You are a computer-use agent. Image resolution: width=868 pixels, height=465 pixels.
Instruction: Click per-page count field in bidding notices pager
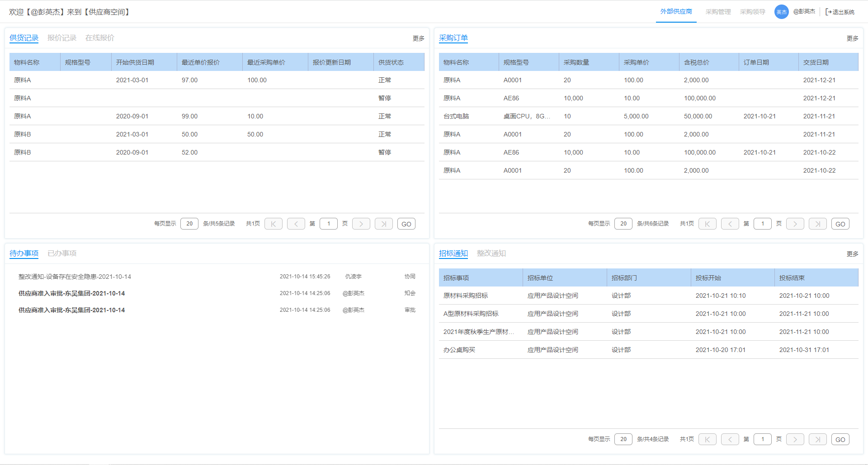coord(623,439)
